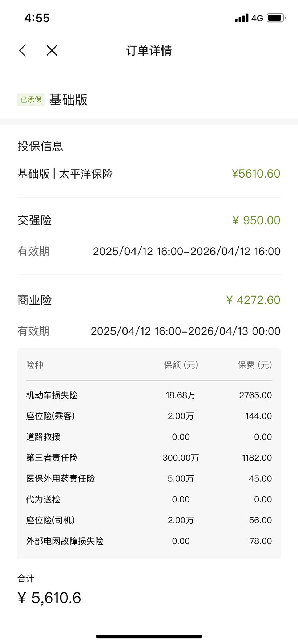This screenshot has height=644, width=298.
Task: Tap the 医保外用药责任险 row
Action: [149, 478]
